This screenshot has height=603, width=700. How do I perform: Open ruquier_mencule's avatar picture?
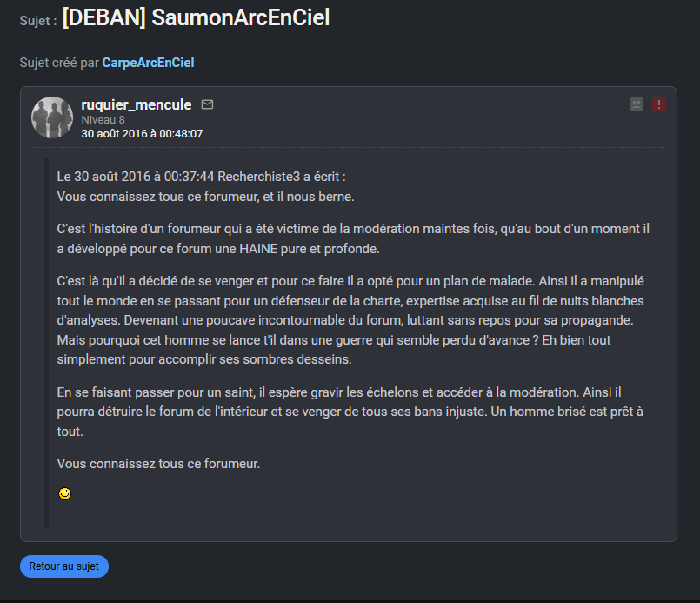(52, 117)
